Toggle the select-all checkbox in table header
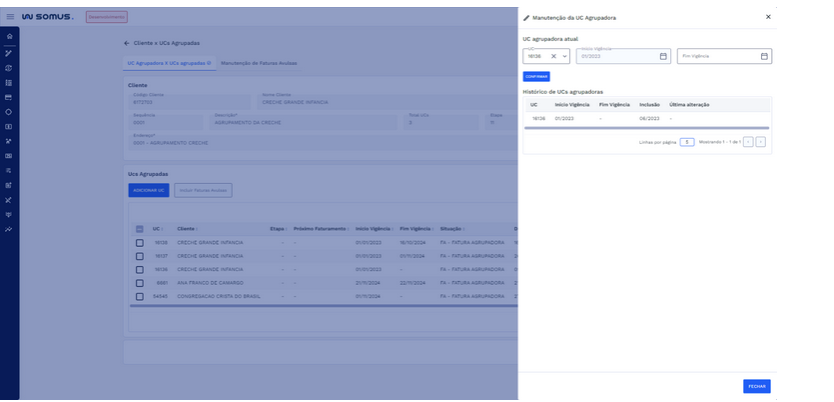 click(x=140, y=228)
